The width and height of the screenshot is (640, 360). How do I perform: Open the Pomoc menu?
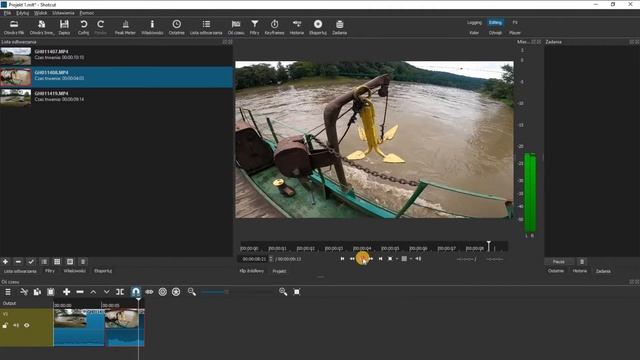coord(87,13)
